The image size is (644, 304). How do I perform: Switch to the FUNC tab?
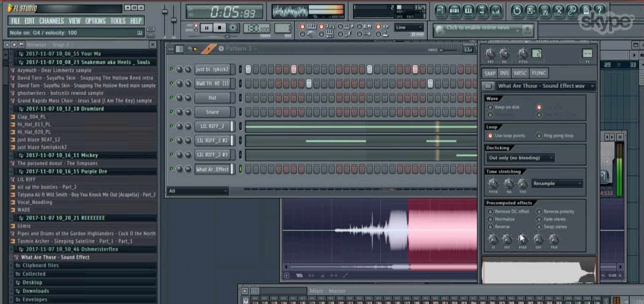pyautogui.click(x=539, y=73)
